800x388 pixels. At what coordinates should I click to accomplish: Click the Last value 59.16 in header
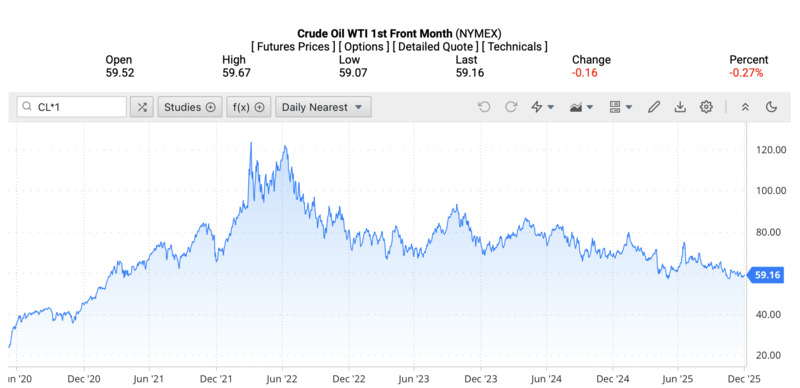click(470, 73)
